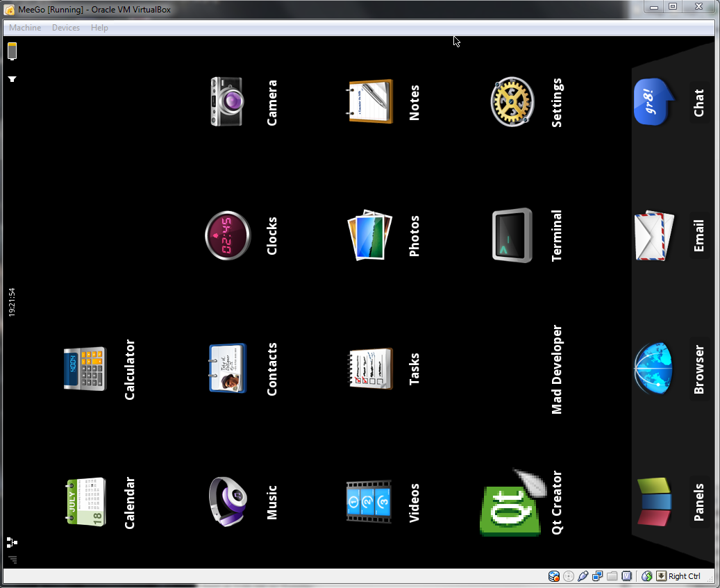Image resolution: width=720 pixels, height=588 pixels.
Task: Click the Clocks label text
Action: (x=272, y=236)
